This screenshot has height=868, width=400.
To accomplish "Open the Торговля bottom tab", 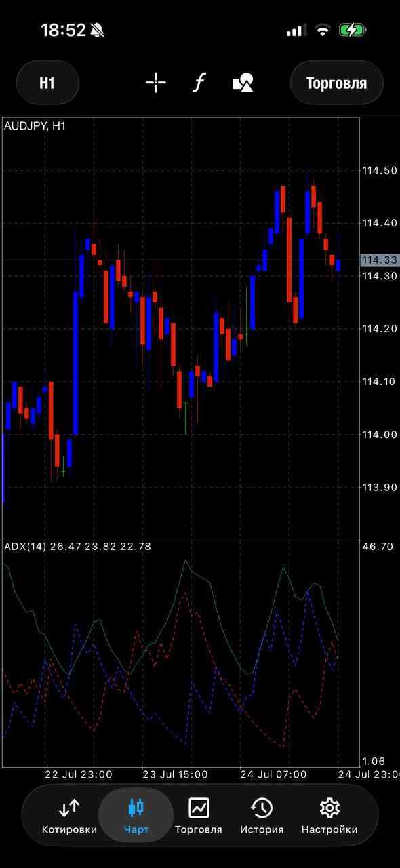I will 199,816.
